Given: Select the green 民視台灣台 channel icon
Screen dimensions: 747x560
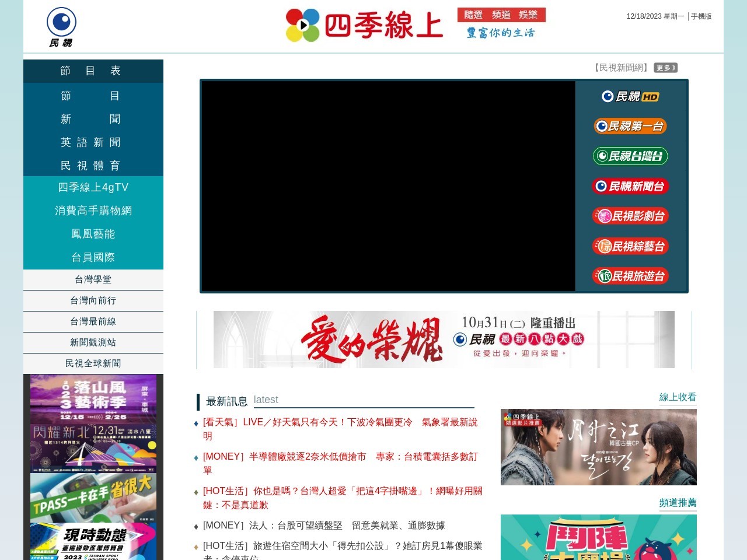Looking at the screenshot, I should 631,156.
